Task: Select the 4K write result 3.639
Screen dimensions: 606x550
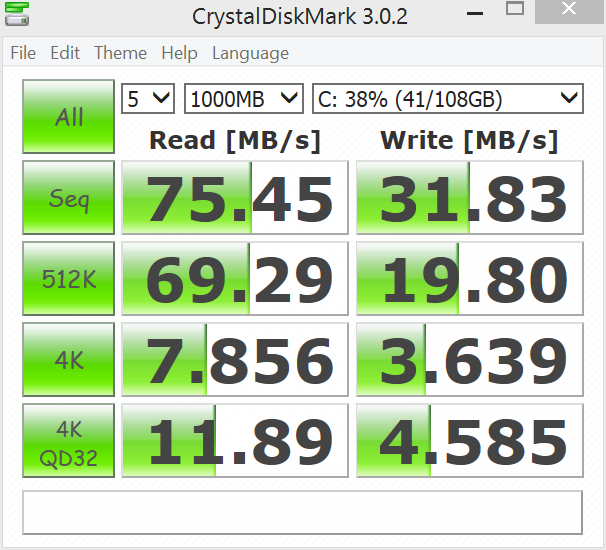Action: pyautogui.click(x=470, y=359)
